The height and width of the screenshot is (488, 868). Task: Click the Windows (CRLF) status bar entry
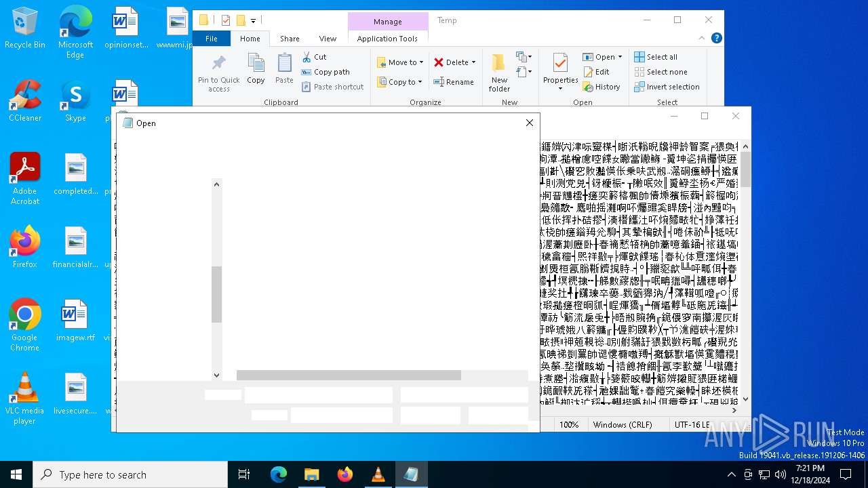(623, 425)
